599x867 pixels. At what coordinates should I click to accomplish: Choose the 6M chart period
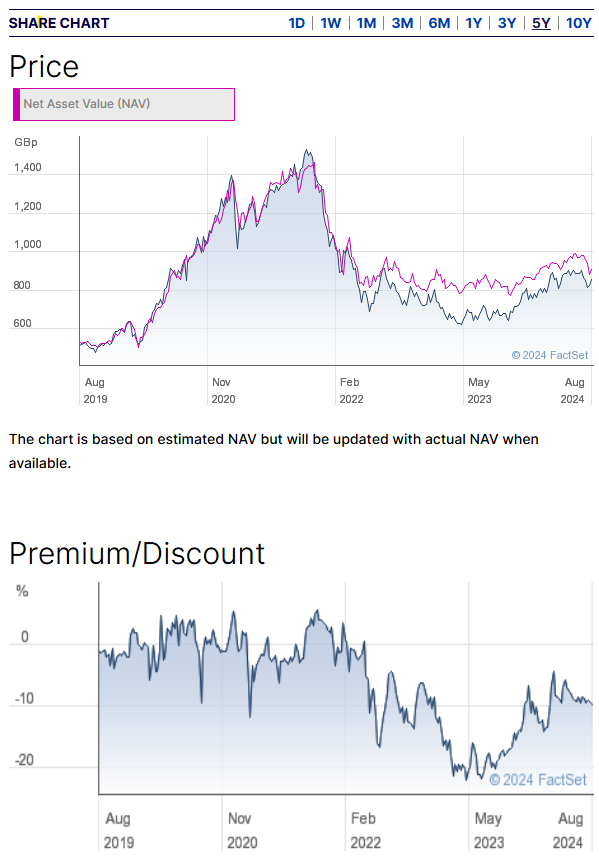click(x=439, y=23)
